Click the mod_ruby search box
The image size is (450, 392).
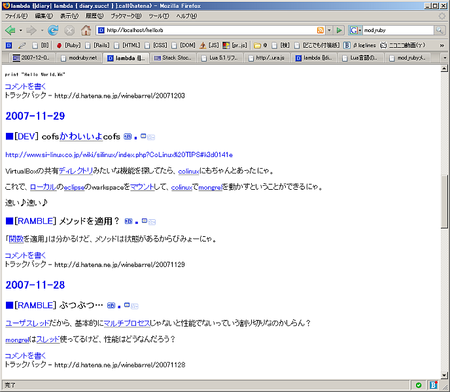398,30
